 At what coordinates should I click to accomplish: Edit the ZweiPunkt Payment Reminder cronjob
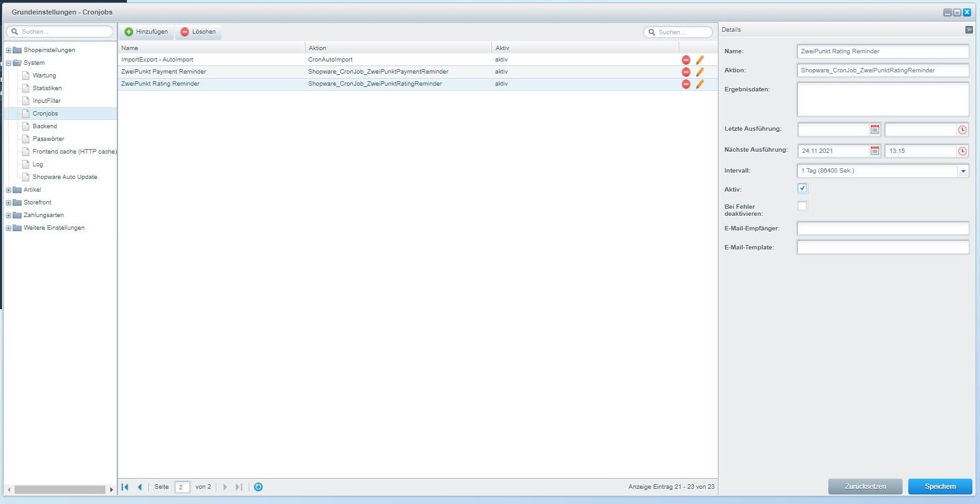(x=700, y=72)
